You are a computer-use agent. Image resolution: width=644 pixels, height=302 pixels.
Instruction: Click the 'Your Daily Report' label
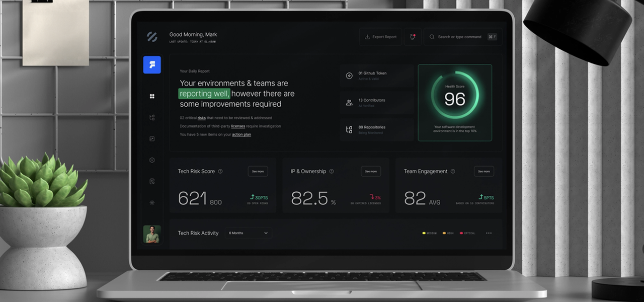(195, 71)
